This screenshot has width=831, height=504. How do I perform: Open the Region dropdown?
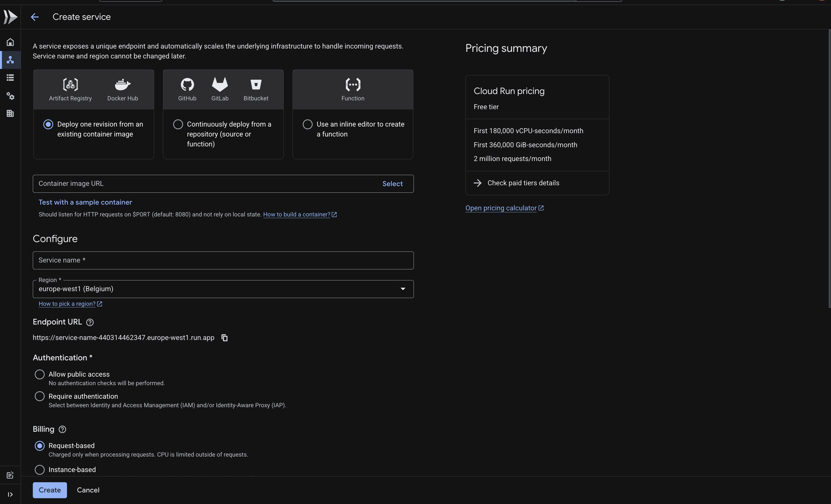tap(223, 289)
